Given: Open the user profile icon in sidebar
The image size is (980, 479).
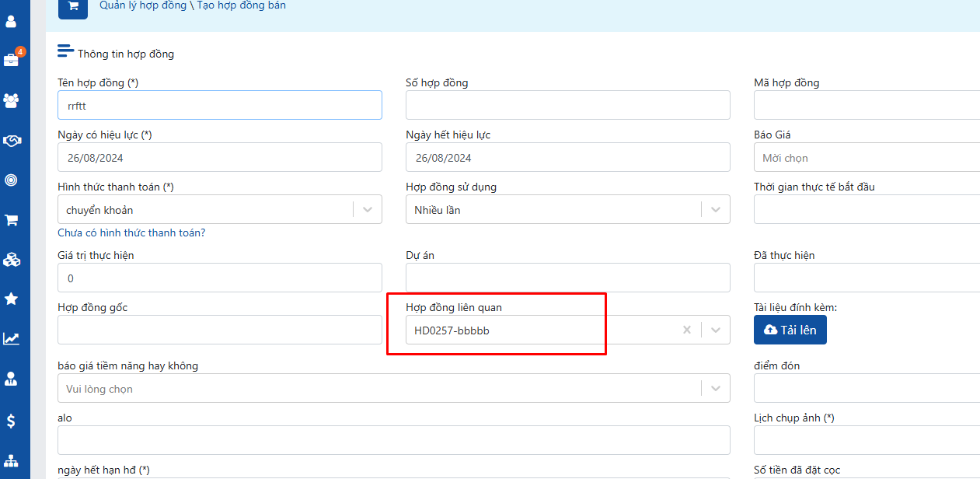Looking at the screenshot, I should click(12, 21).
